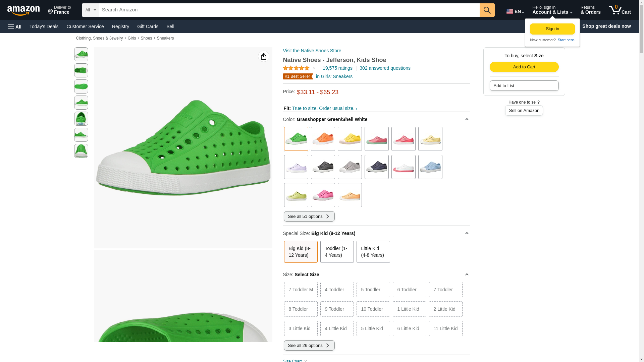Select Toddler (1-4 Years) special size
Screen dimensions: 644x362
point(337,252)
